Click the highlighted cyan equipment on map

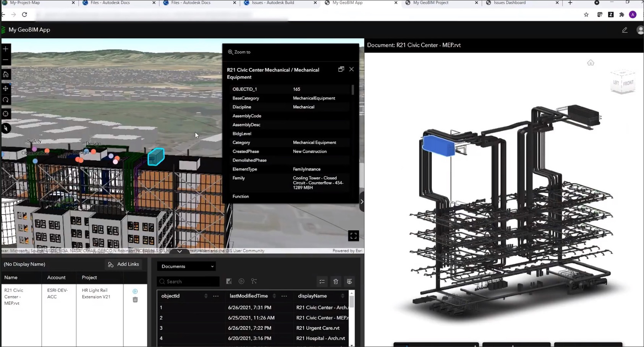click(156, 157)
